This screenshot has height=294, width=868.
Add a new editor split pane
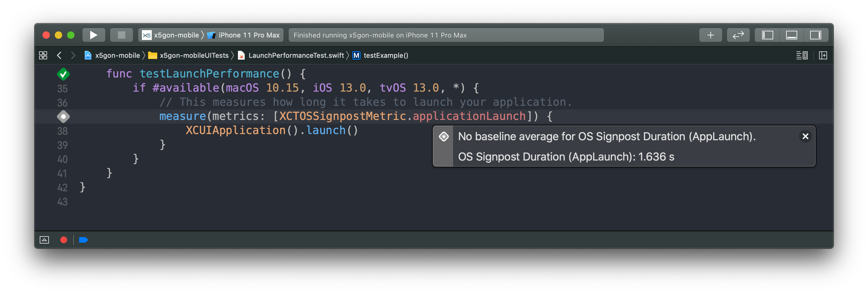click(x=823, y=55)
